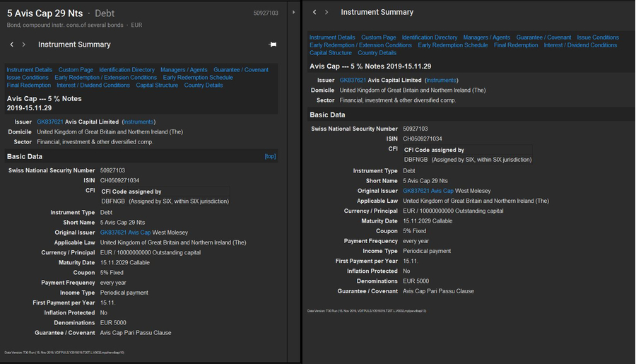View Capital Structure in right panel
Image resolution: width=636 pixels, height=364 pixels.
coord(330,53)
